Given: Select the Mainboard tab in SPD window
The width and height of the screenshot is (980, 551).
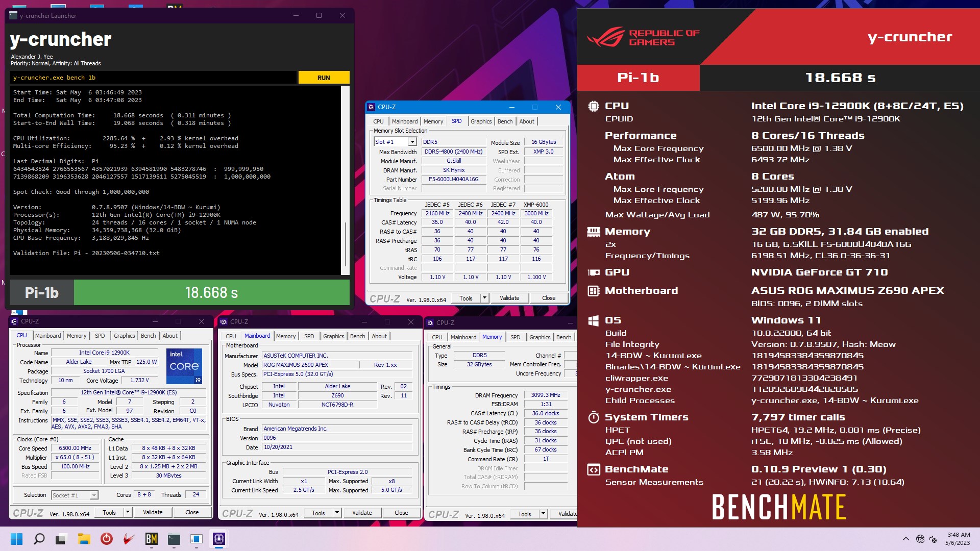Looking at the screenshot, I should (x=405, y=121).
